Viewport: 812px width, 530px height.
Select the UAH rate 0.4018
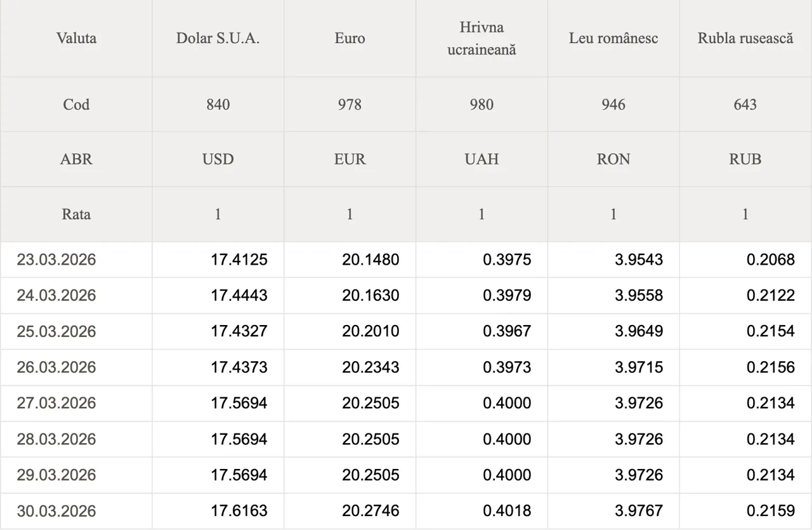[x=507, y=511]
